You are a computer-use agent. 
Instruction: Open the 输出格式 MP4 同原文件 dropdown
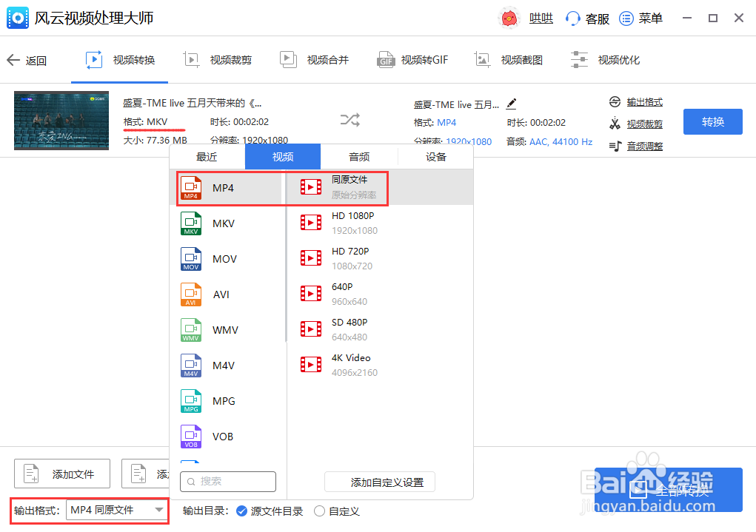point(115,511)
